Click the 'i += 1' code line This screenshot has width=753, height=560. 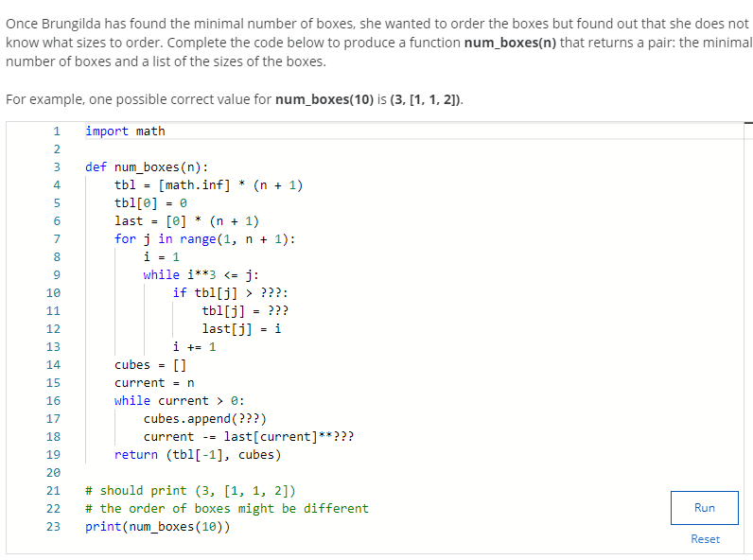click(x=195, y=347)
